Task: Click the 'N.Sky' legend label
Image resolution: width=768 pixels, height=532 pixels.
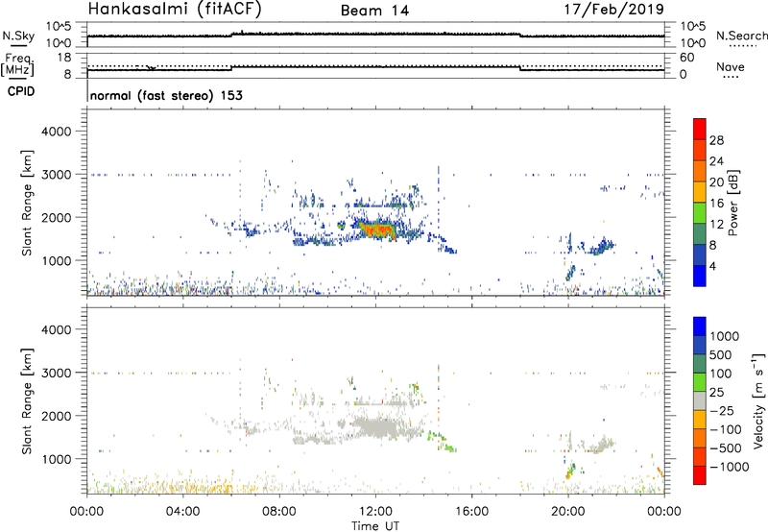Action: 18,36
